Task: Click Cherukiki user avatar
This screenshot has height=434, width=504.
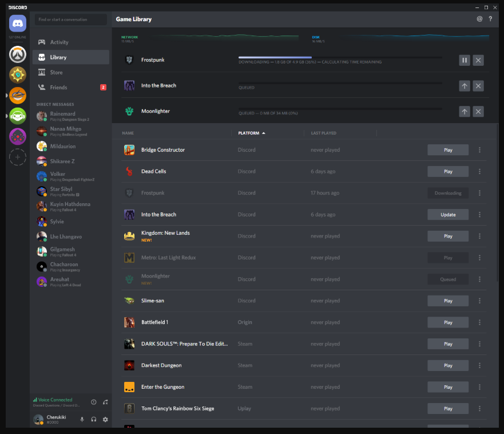Action: point(38,419)
